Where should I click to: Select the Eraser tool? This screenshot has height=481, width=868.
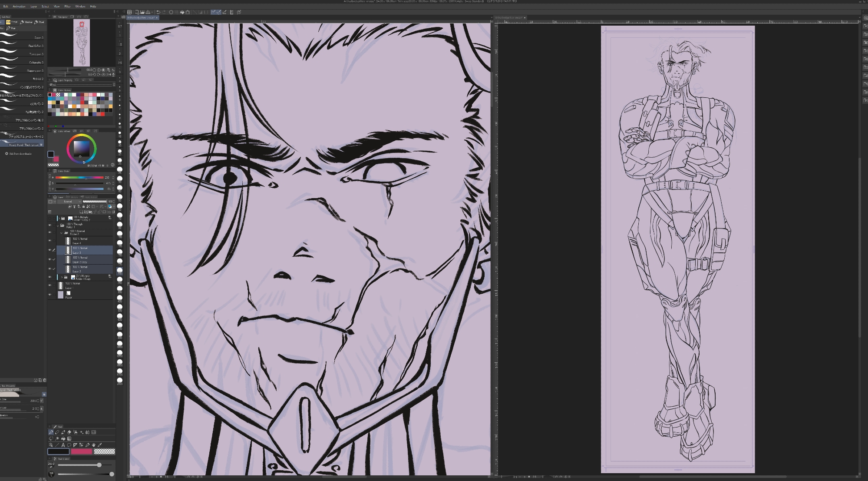(x=69, y=432)
